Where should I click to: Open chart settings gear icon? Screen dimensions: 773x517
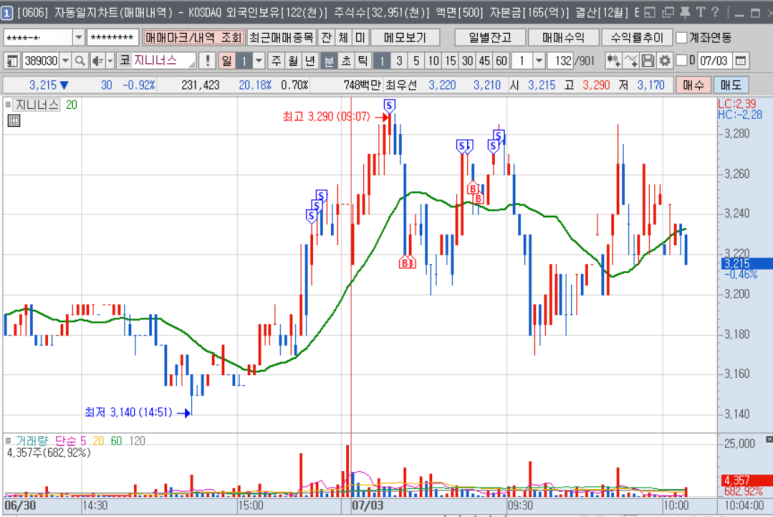pos(665,61)
